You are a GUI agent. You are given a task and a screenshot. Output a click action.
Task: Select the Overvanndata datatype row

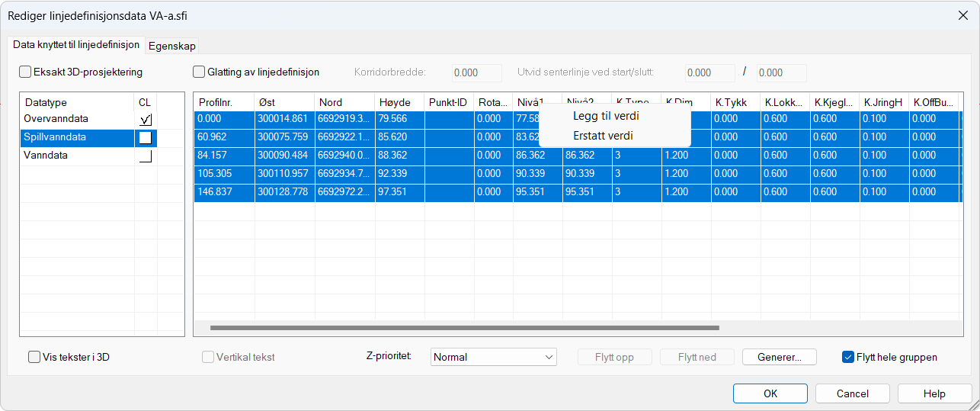(x=56, y=119)
